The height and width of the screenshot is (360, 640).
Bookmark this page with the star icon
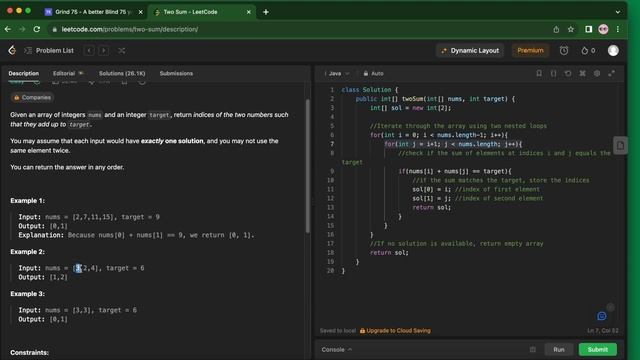tap(571, 29)
